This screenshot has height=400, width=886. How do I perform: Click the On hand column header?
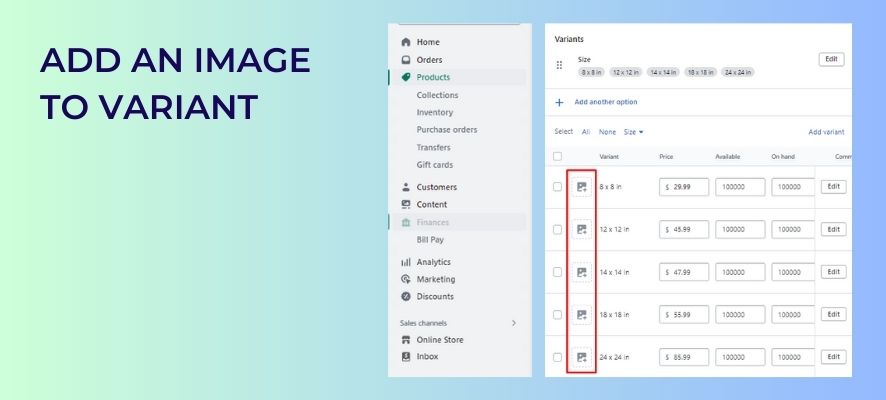[x=783, y=157]
